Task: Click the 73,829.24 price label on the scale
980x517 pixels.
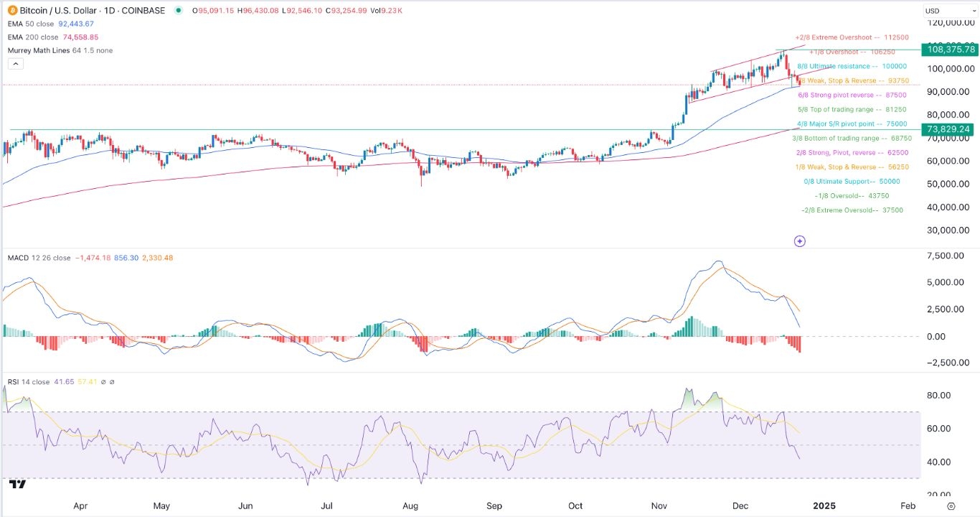Action: [x=947, y=129]
